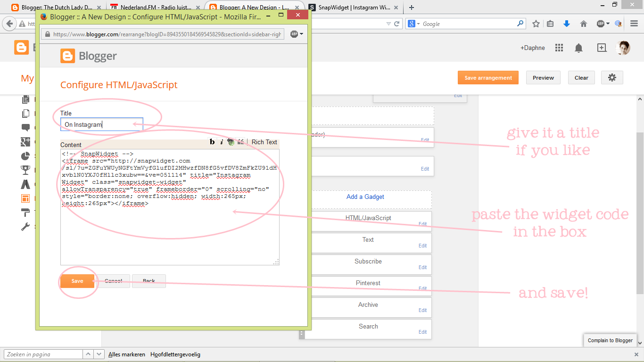The width and height of the screenshot is (644, 362).
Task: Open the Template paint roller icon in sidebar
Action: [x=25, y=212]
